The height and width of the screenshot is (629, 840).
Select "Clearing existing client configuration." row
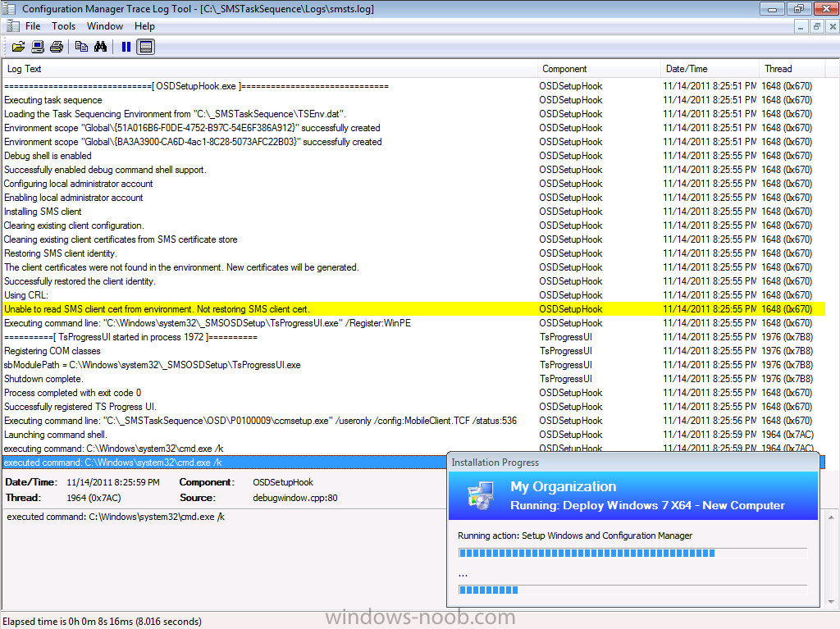point(414,226)
